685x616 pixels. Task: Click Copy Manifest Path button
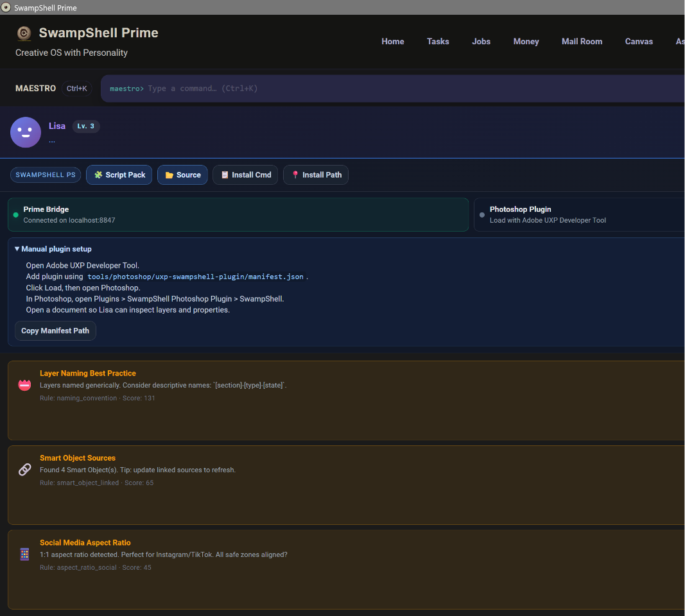(55, 331)
